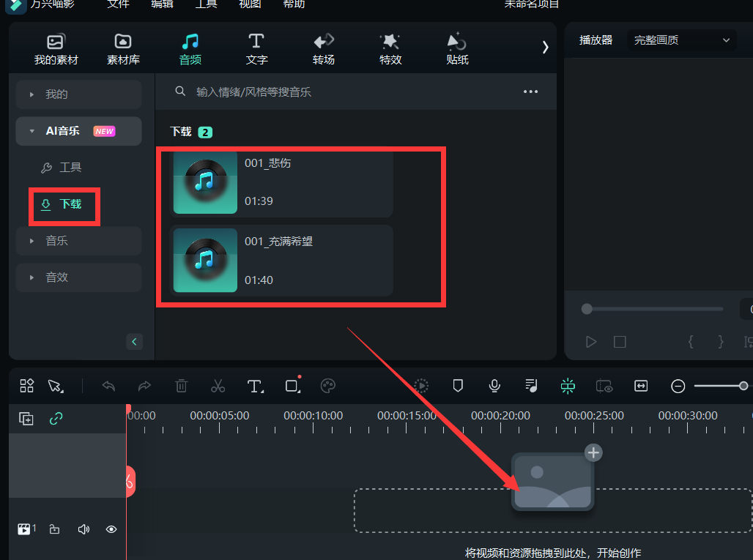Expand the 音乐 category
Viewport: 753px width, 560px height.
pos(79,241)
